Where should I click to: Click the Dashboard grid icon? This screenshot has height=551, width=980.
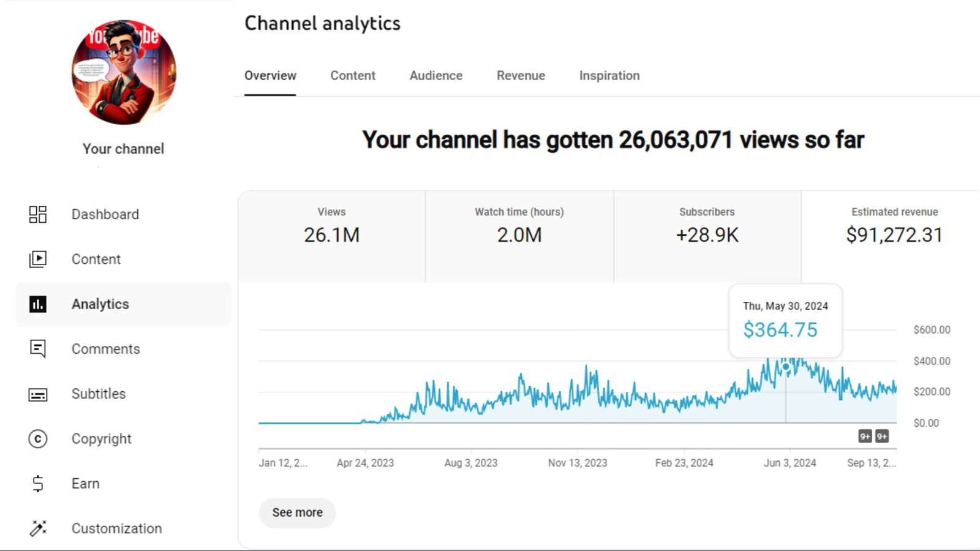click(x=38, y=214)
